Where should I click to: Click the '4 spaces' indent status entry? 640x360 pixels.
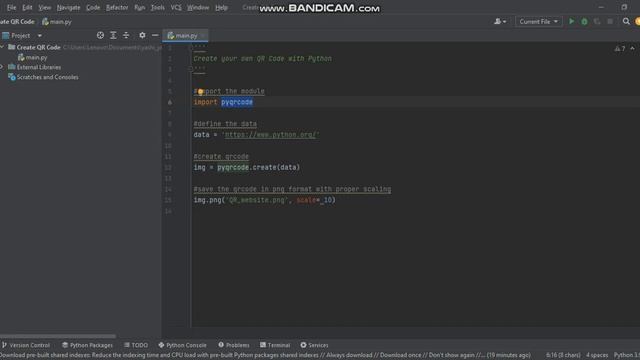point(597,355)
